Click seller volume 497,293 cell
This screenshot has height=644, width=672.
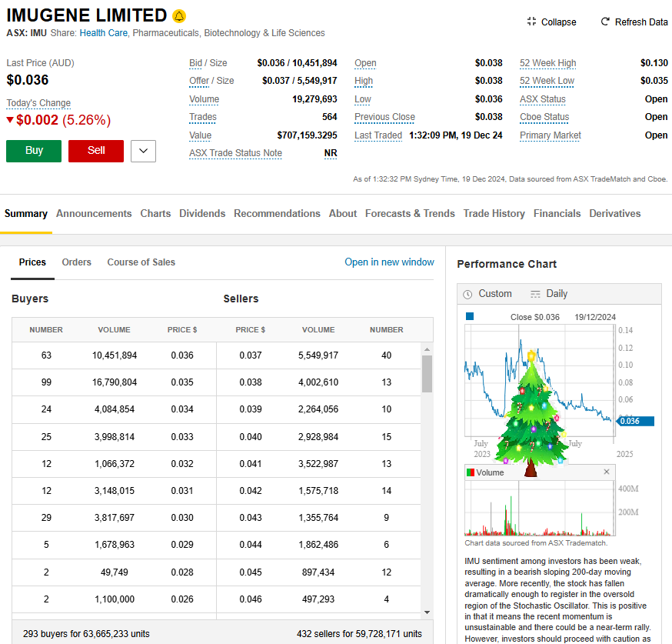[318, 599]
